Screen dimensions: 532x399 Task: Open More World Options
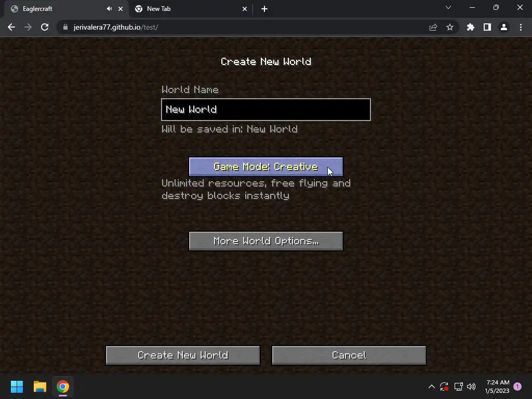coord(266,241)
